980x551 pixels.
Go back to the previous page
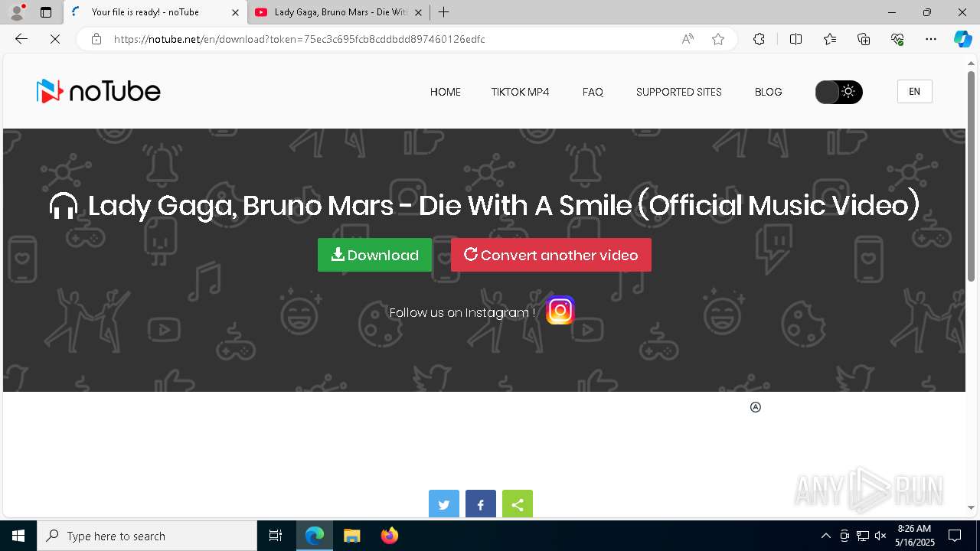21,39
